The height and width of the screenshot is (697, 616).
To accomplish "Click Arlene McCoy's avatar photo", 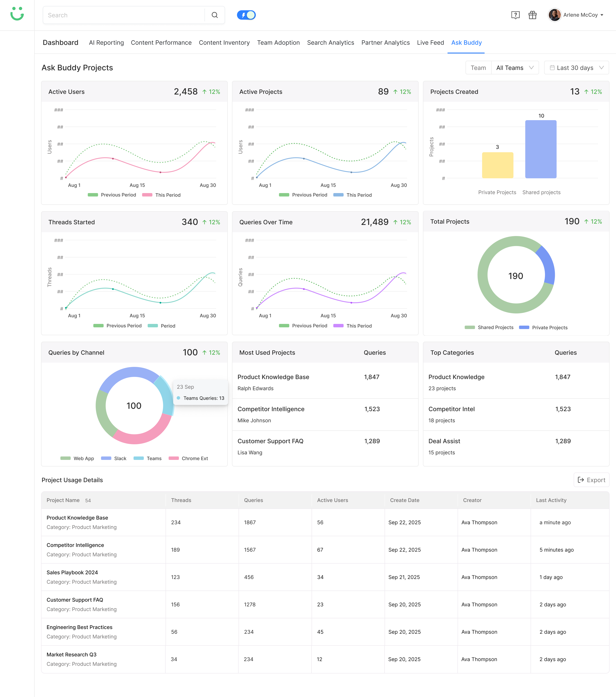I will click(x=555, y=15).
